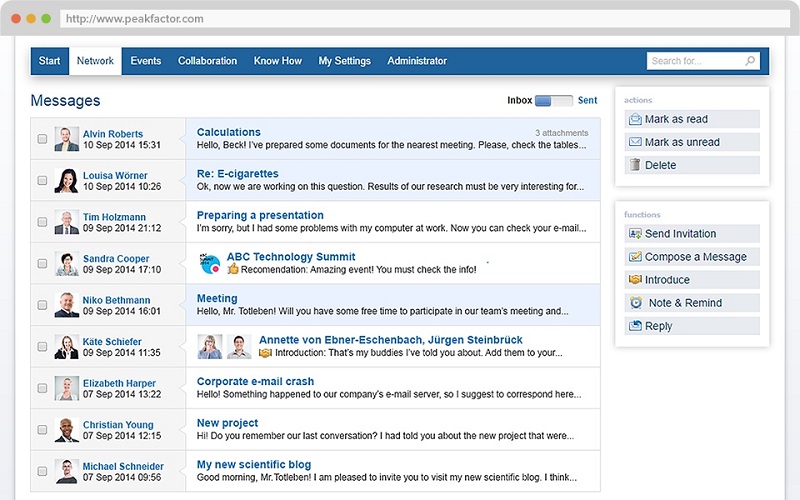The width and height of the screenshot is (800, 500).
Task: Click the Mark as read envelope icon
Action: point(635,119)
